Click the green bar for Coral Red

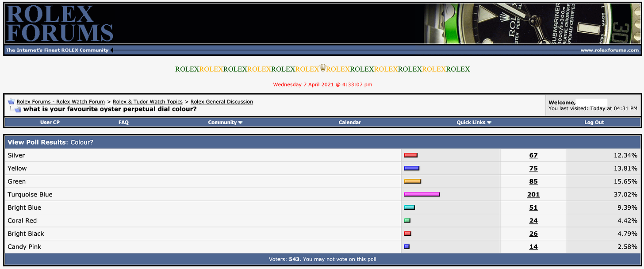[x=407, y=220]
